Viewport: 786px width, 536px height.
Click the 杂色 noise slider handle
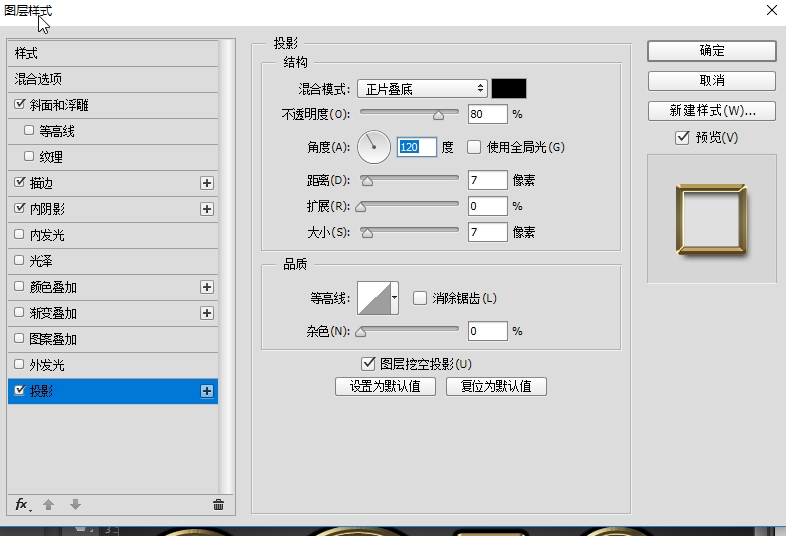[360, 332]
